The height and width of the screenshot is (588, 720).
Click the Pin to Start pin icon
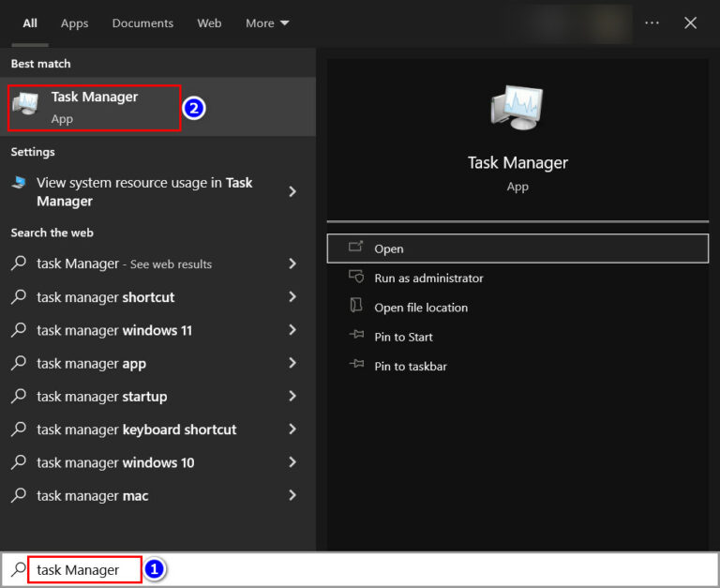(355, 337)
